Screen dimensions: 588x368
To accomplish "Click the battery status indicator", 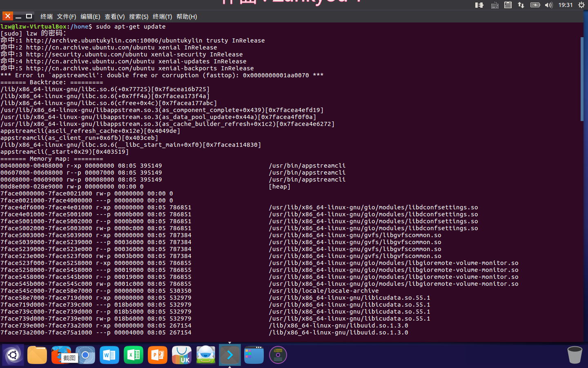I will click(x=535, y=5).
